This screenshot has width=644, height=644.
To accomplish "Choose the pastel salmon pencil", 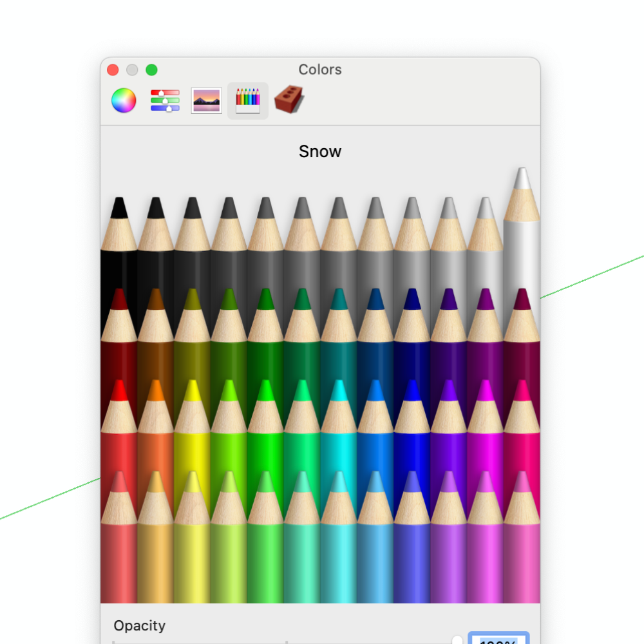I will [119, 536].
